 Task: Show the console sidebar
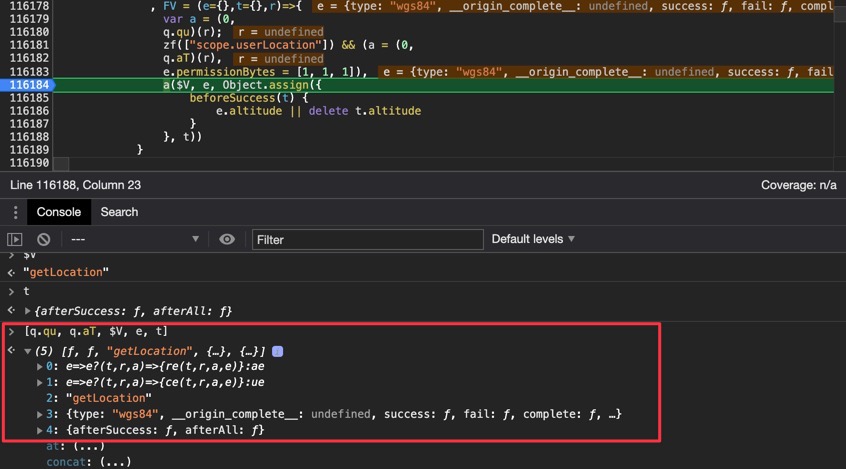click(15, 239)
